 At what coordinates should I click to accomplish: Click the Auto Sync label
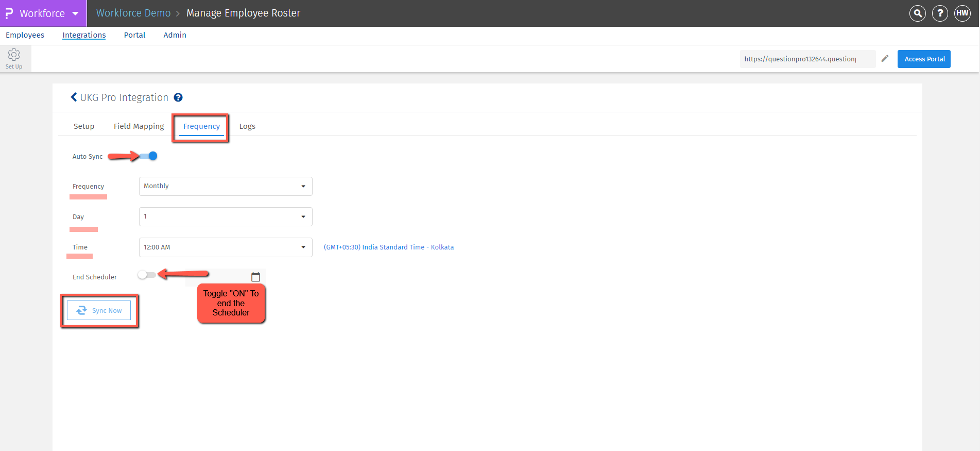point(88,157)
